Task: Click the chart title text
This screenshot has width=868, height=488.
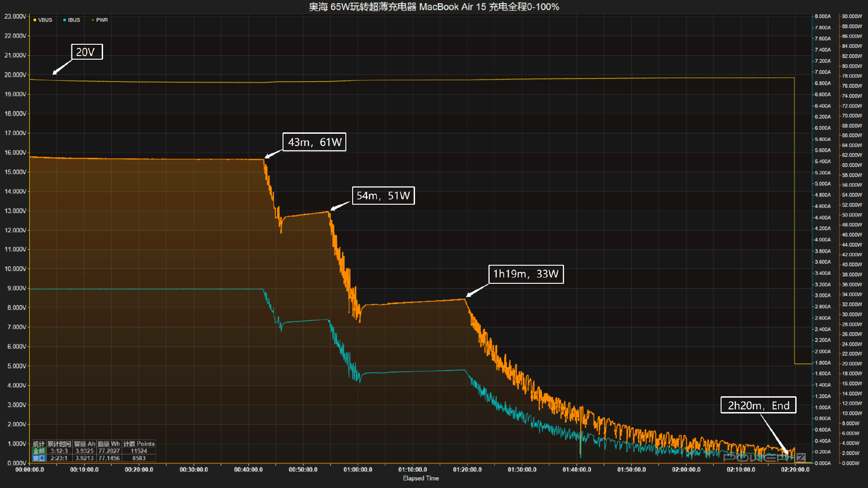Action: pos(434,7)
